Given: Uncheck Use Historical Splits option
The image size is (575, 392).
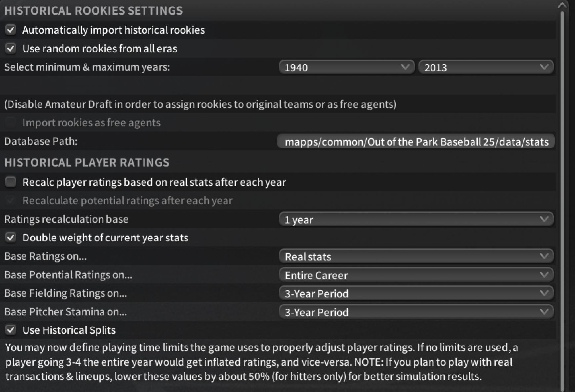Looking at the screenshot, I should pos(11,330).
